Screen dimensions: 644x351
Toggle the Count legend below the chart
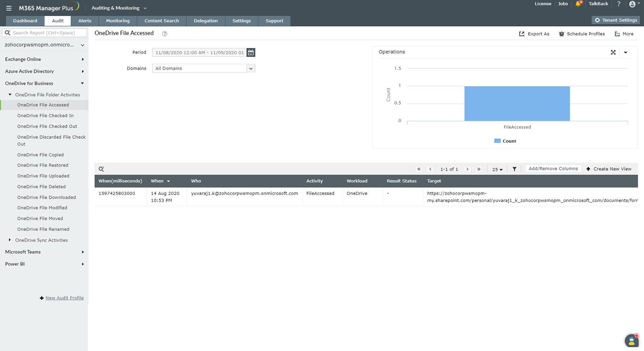[505, 141]
